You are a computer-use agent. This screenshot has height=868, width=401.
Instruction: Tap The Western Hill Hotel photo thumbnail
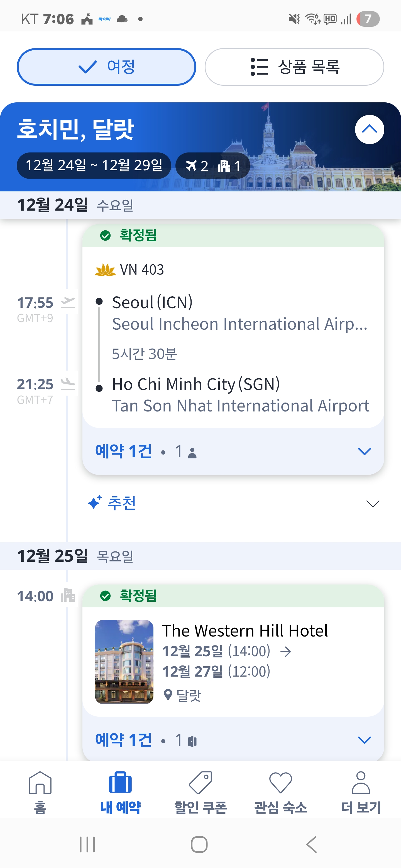[x=124, y=662]
